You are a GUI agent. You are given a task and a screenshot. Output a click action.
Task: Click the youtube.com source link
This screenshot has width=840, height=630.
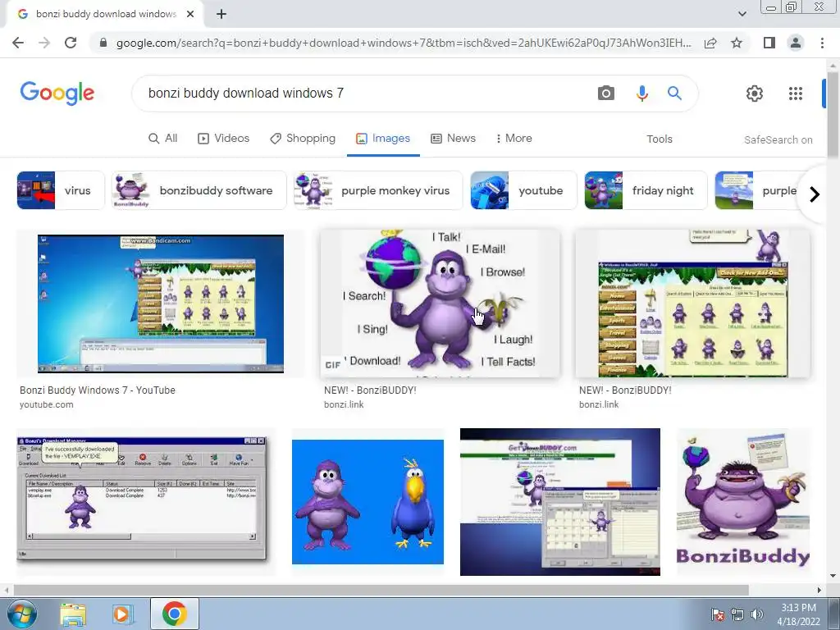pos(47,404)
